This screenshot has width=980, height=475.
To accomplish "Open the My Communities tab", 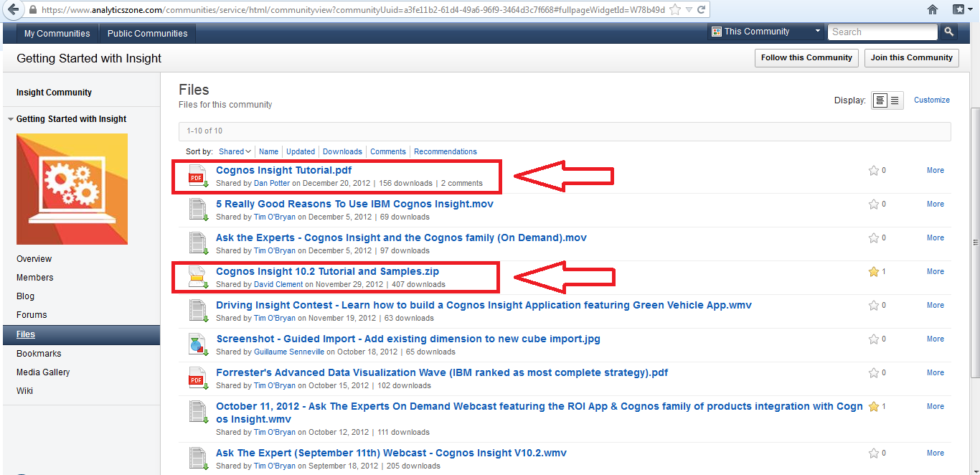I will click(57, 34).
